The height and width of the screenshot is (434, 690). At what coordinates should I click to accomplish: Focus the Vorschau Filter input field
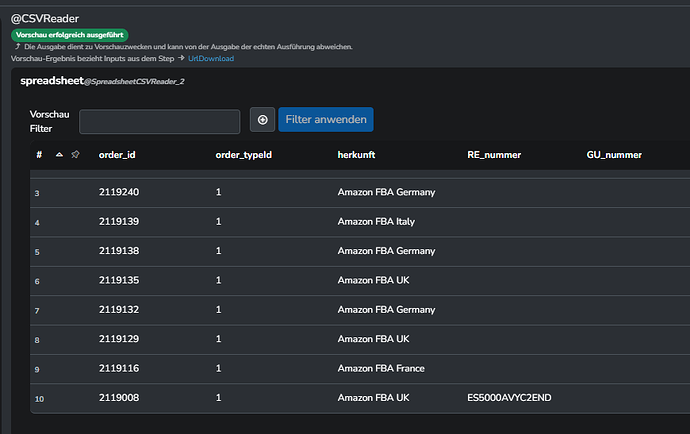point(160,121)
